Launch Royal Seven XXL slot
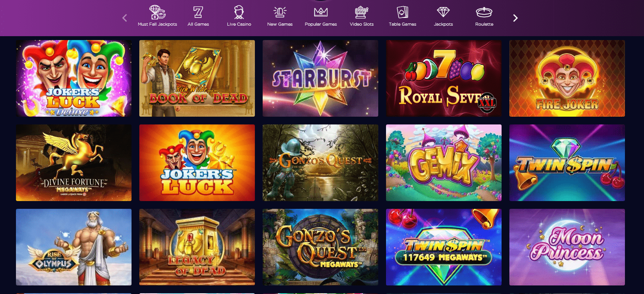The width and height of the screenshot is (644, 294). [444, 78]
